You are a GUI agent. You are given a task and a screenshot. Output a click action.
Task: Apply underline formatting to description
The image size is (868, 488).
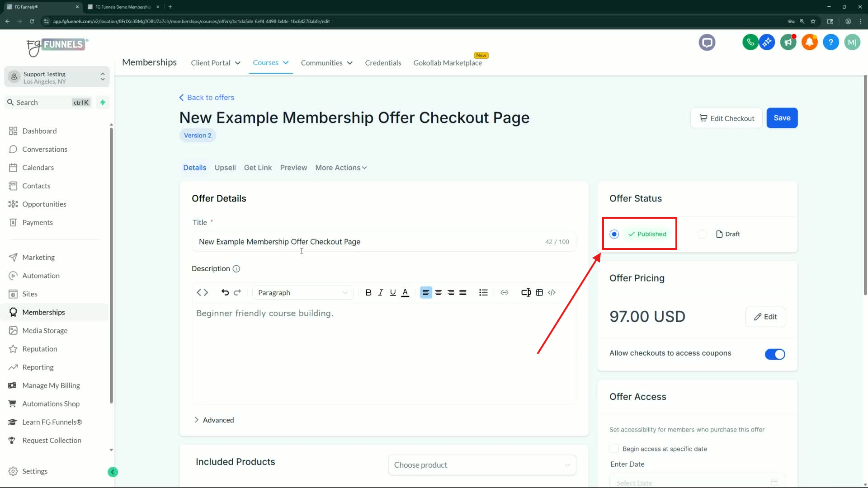(x=393, y=292)
